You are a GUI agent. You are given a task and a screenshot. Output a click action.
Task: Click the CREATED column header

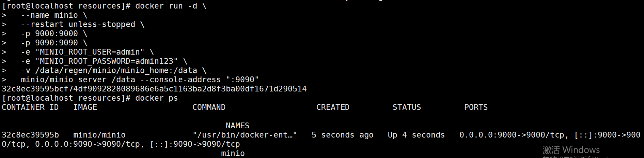point(333,107)
